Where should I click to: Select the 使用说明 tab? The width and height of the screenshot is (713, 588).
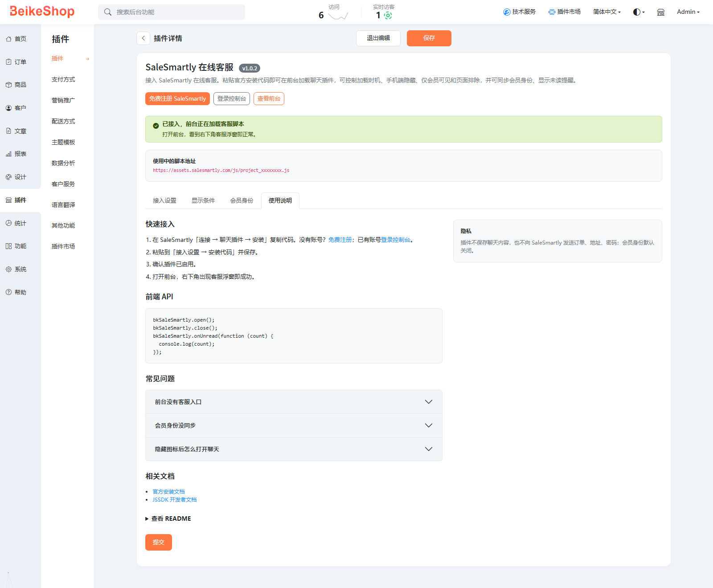click(280, 200)
